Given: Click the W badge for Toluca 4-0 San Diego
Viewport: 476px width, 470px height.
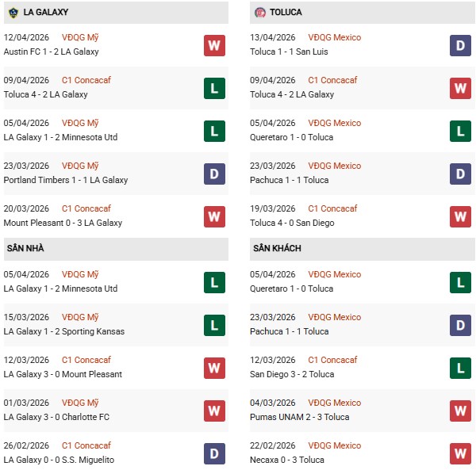Looking at the screenshot, I should point(461,216).
